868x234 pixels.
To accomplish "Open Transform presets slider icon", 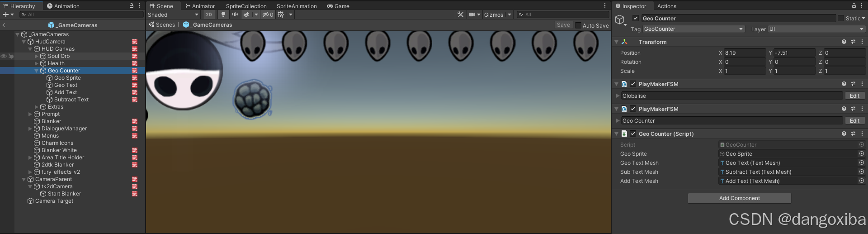I will [853, 42].
